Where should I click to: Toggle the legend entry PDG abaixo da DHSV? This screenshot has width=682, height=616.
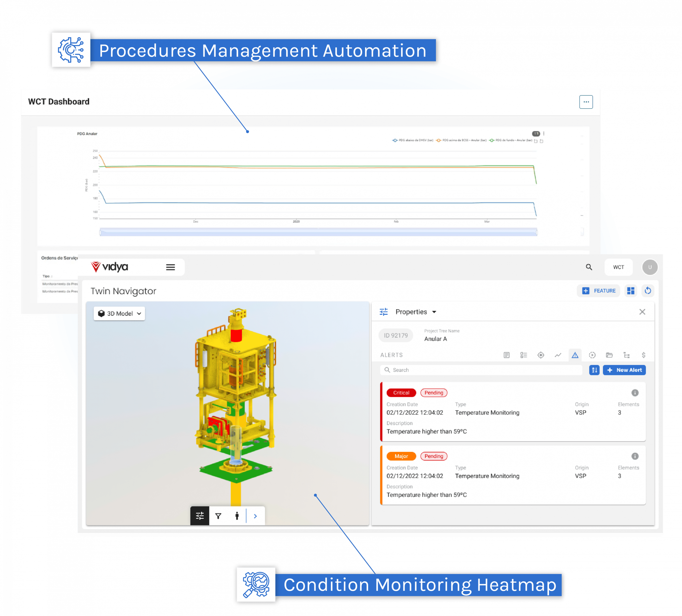point(413,140)
